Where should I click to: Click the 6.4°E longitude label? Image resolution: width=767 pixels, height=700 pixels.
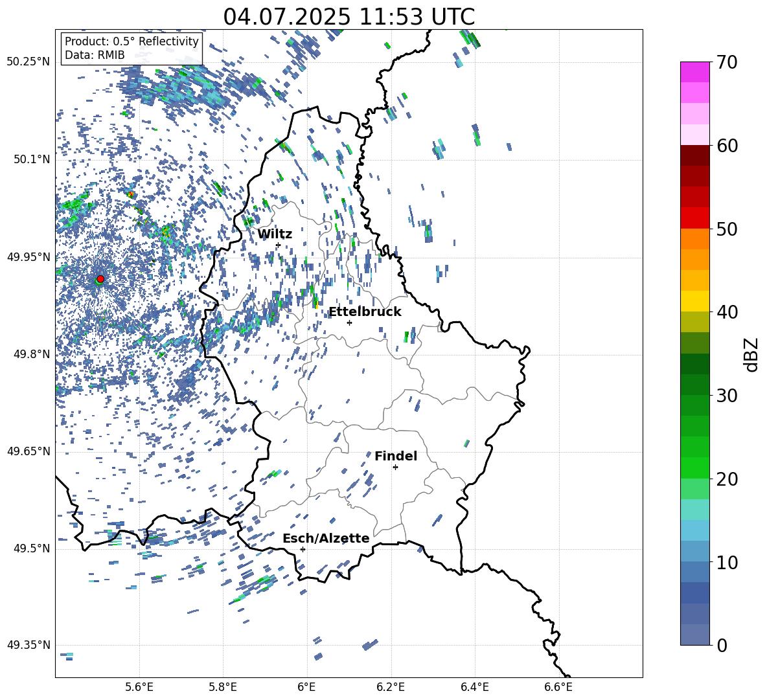[x=474, y=687]
